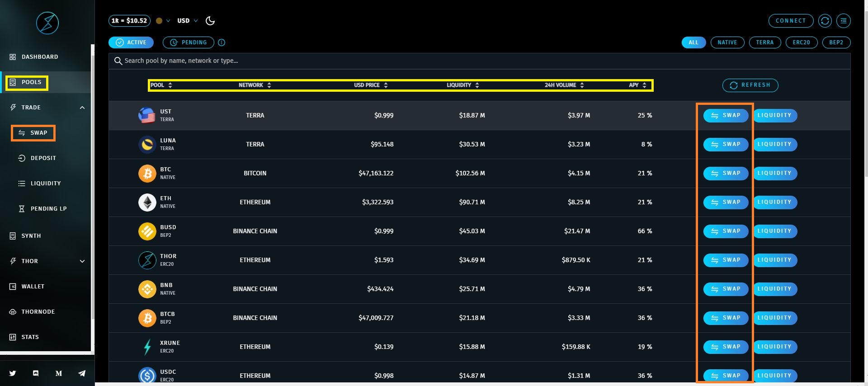This screenshot has width=868, height=386.
Task: Sort the table by Liquidity column
Action: point(463,85)
